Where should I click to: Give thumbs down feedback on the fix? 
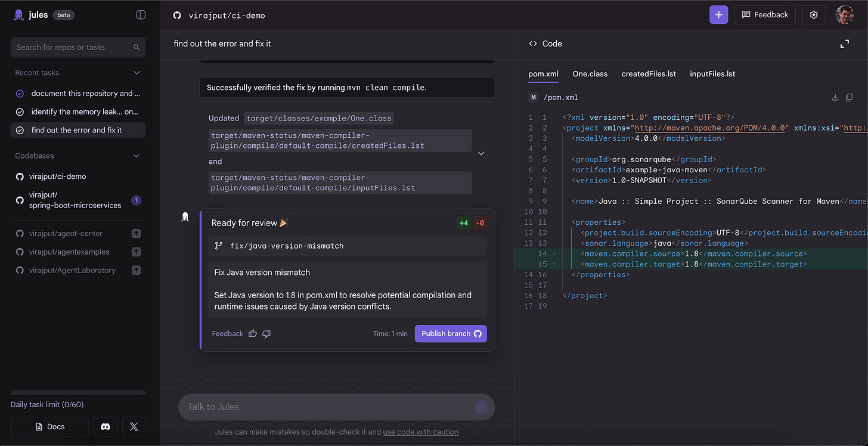(266, 334)
